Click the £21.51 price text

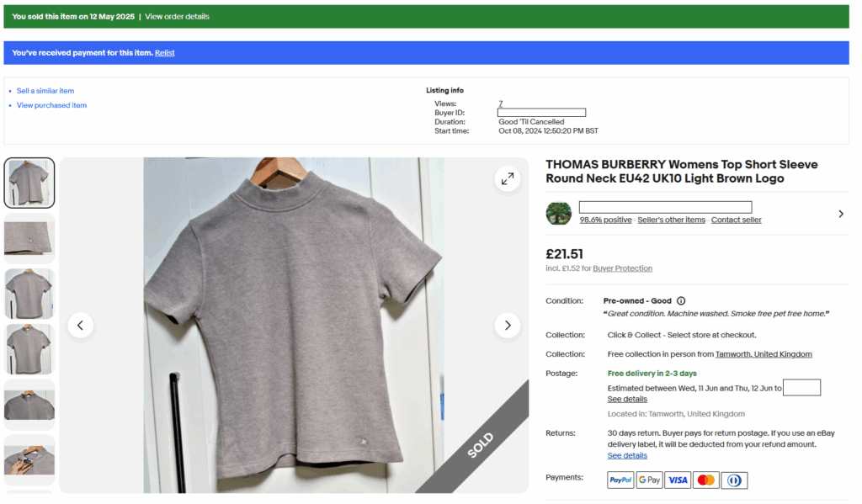point(564,254)
